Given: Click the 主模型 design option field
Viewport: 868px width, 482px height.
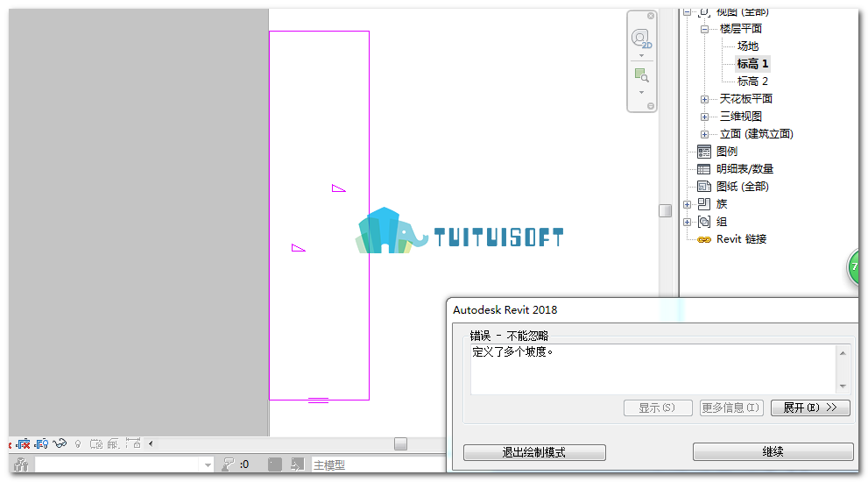Looking at the screenshot, I should point(378,464).
